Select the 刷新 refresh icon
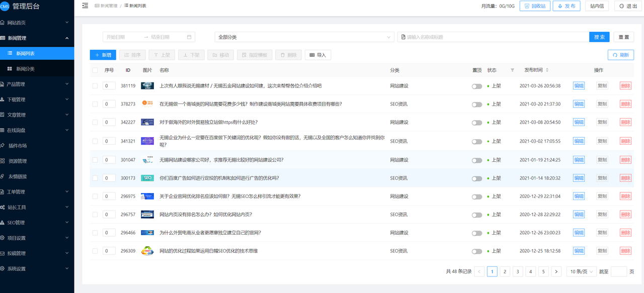This screenshot has width=644, height=293. coord(620,55)
